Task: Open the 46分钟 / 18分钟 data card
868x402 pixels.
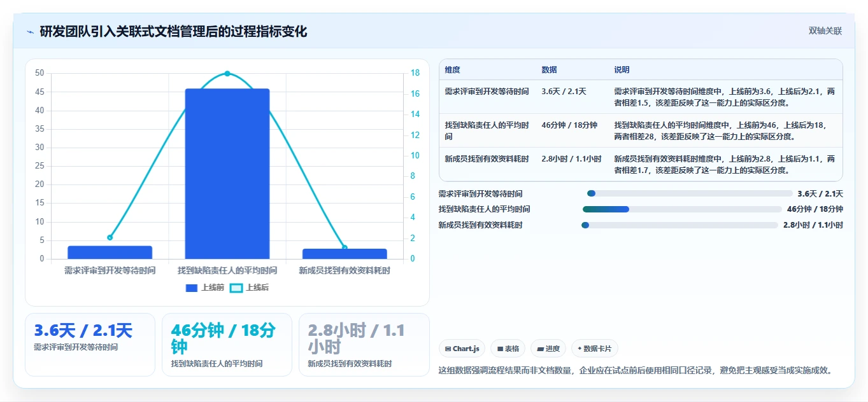Action: point(227,345)
